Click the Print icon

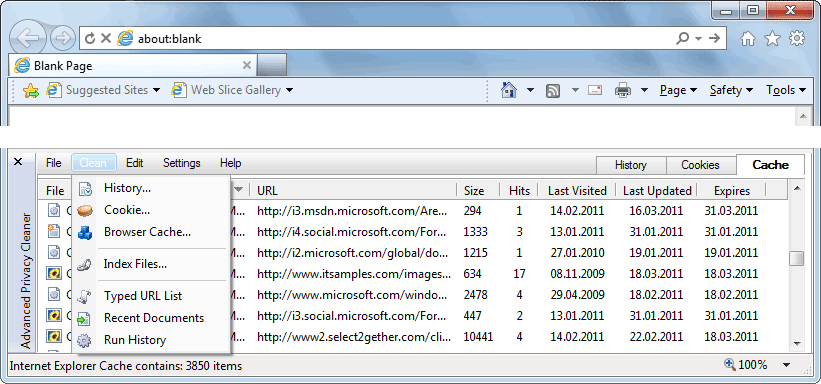tap(623, 91)
